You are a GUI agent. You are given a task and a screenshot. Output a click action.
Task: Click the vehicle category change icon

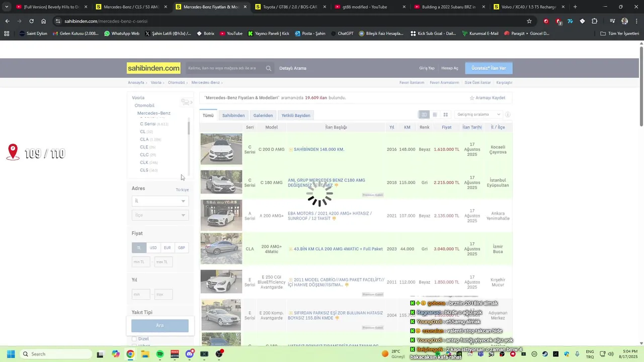[187, 102]
